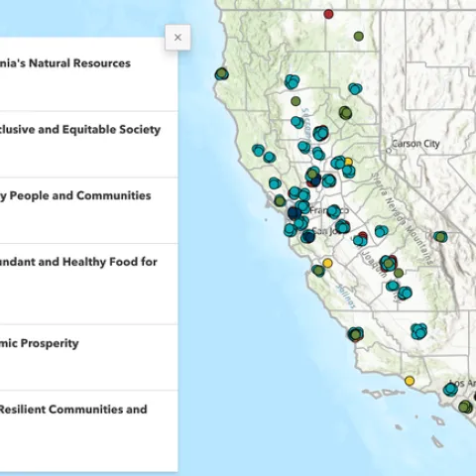This screenshot has height=476, width=476.
Task: Choose the Economic Prosperity entry
Action: coord(88,357)
